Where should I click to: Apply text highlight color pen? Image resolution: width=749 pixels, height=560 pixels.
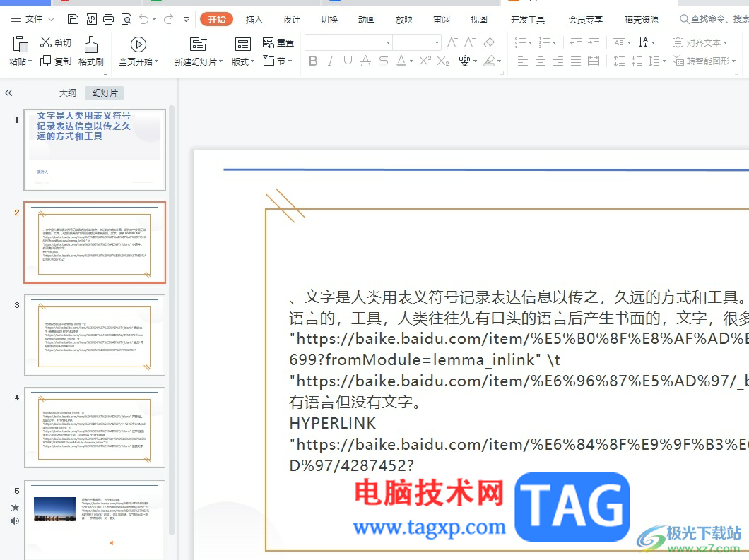point(489,61)
